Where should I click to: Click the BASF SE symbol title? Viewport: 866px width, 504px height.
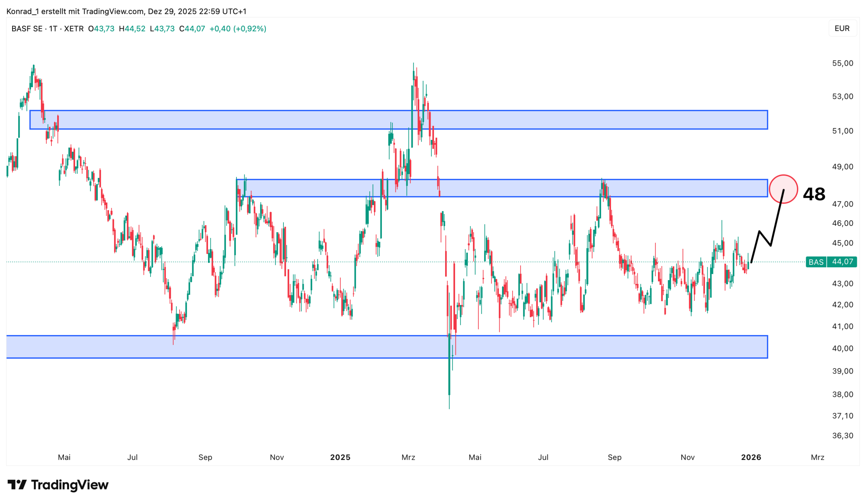[x=27, y=29]
